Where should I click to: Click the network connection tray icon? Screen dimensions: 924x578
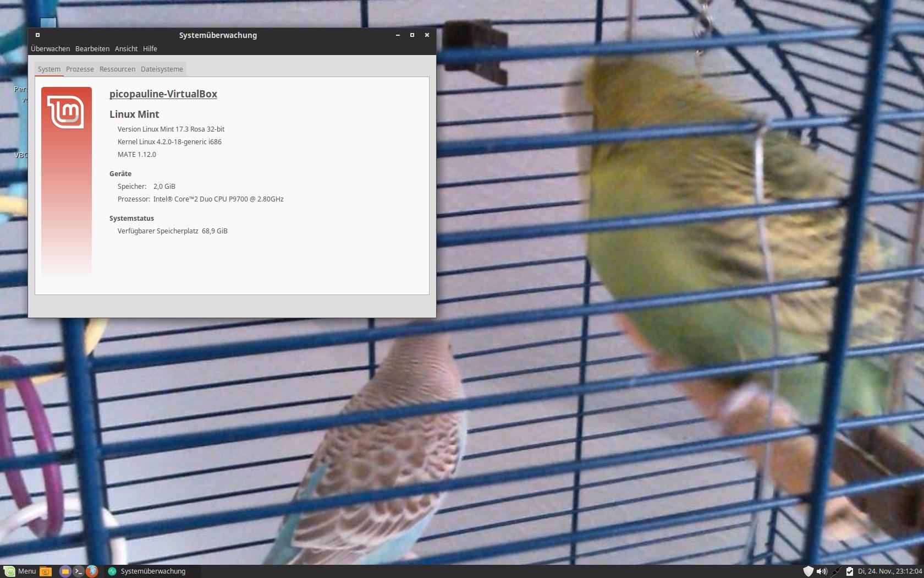point(836,571)
